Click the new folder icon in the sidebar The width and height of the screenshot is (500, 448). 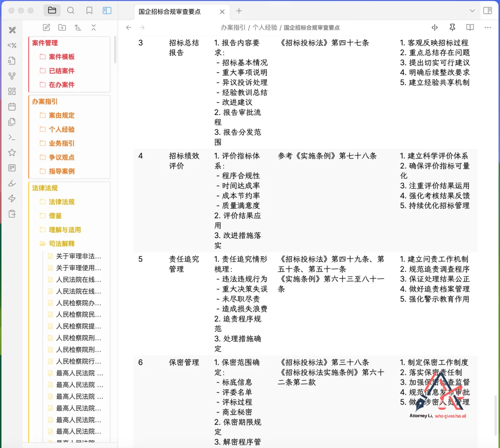pos(62,27)
